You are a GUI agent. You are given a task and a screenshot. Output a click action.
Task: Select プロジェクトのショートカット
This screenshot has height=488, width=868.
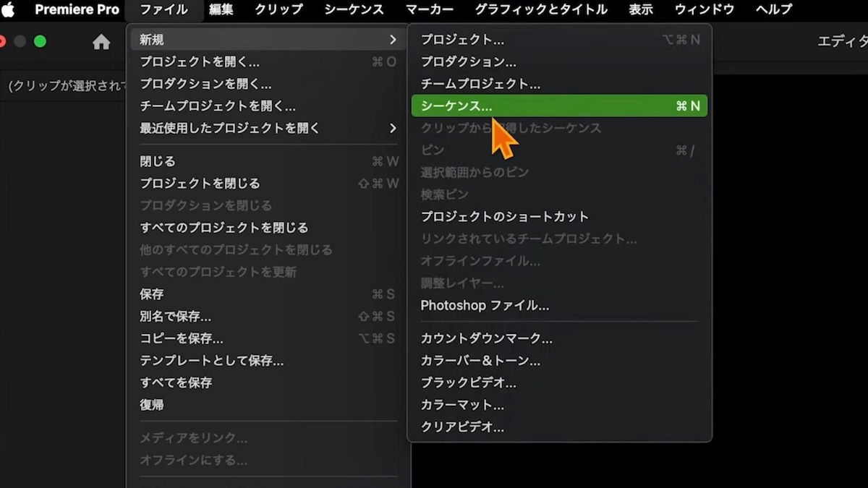point(560,216)
